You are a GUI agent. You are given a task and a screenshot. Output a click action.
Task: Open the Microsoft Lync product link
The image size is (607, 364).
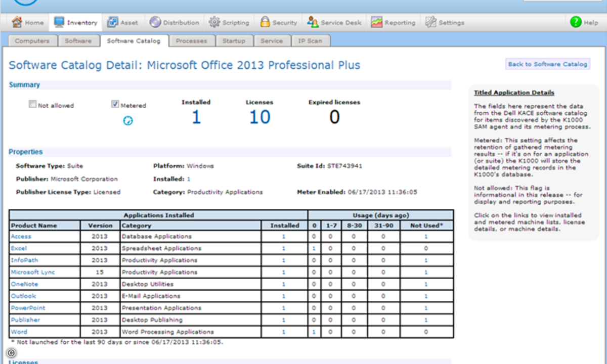pos(33,272)
